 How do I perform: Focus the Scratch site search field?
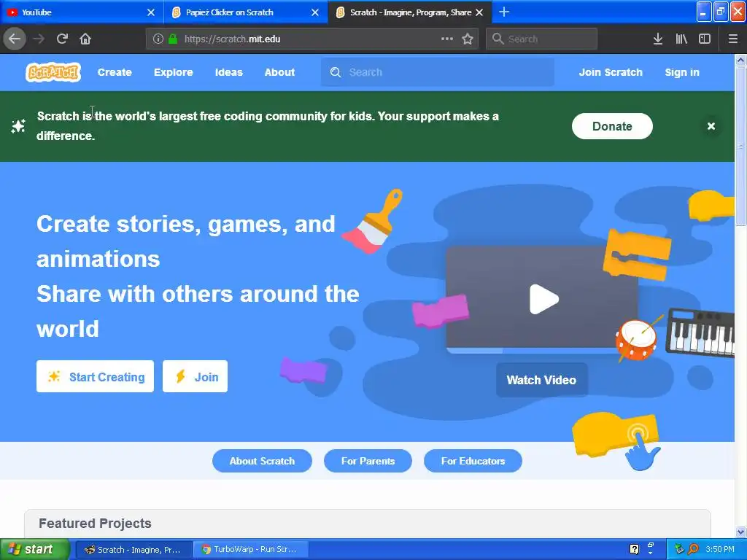tap(438, 72)
